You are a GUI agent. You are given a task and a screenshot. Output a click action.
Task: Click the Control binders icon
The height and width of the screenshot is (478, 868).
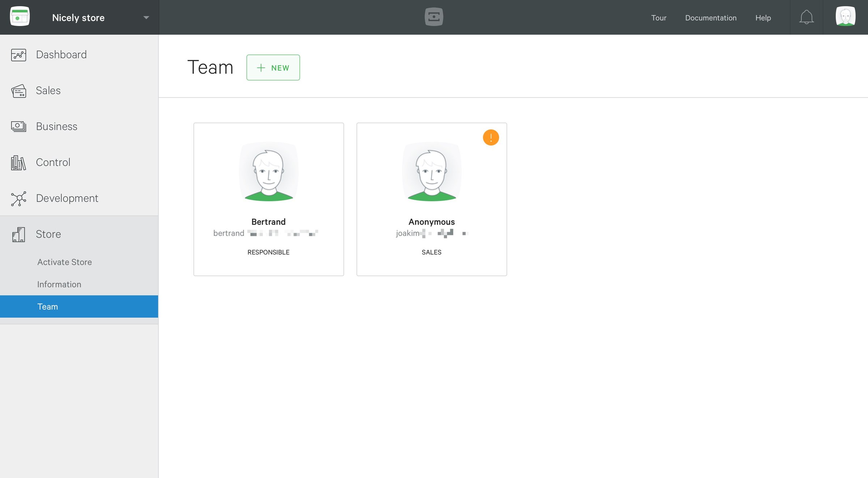click(x=18, y=163)
